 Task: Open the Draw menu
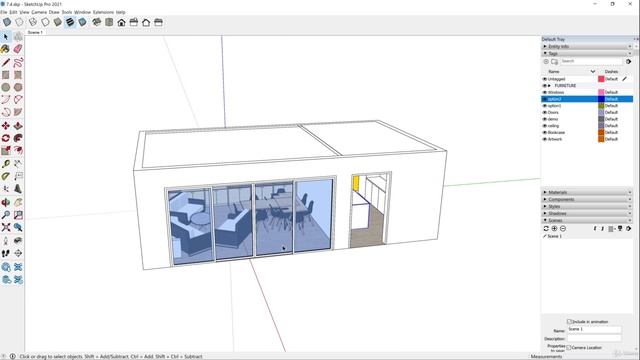pyautogui.click(x=54, y=12)
